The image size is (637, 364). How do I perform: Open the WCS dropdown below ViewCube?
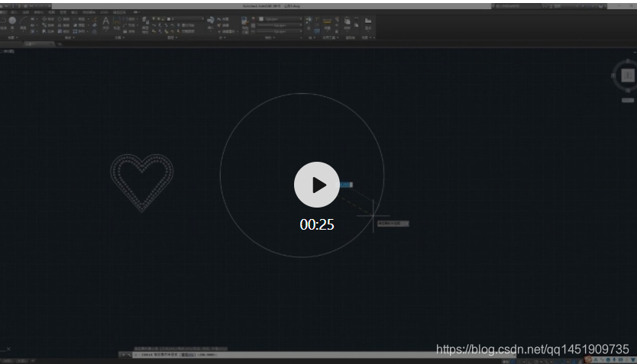(628, 100)
